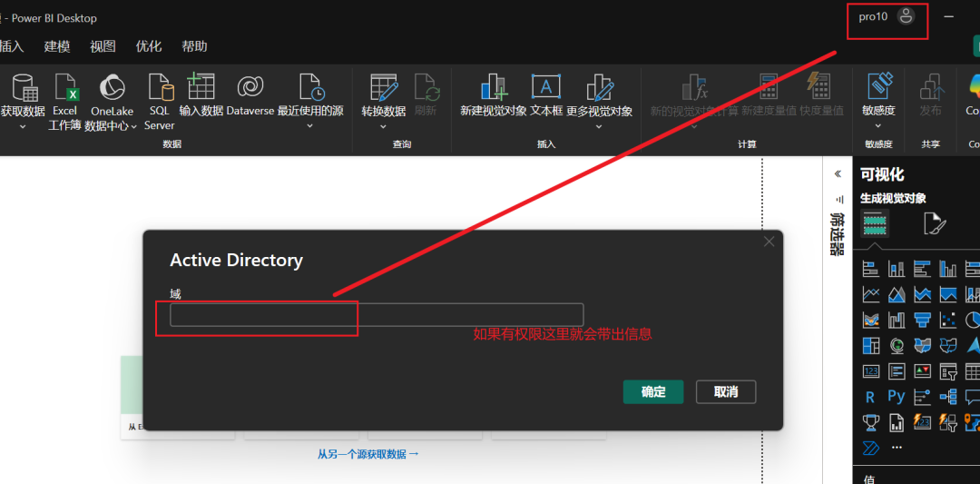Select the paginated report visual

click(897, 423)
